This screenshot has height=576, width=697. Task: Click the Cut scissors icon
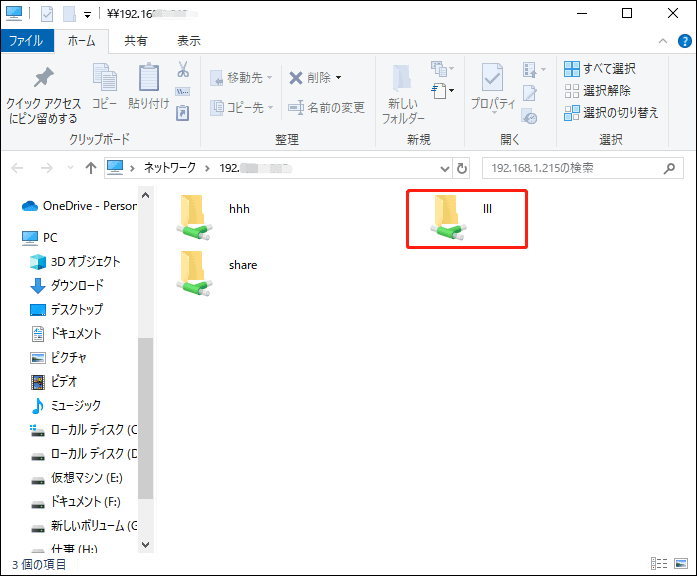[183, 69]
